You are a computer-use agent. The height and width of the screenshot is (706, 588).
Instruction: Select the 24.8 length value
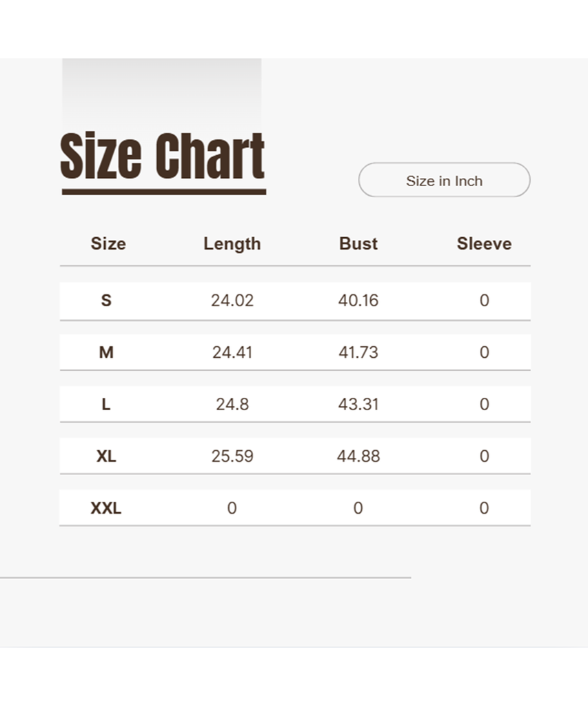232,404
